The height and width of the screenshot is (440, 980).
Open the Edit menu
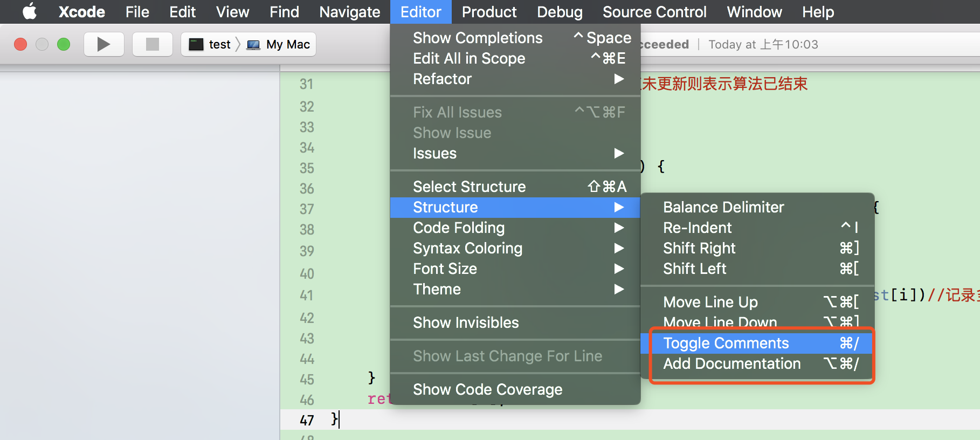[183, 12]
